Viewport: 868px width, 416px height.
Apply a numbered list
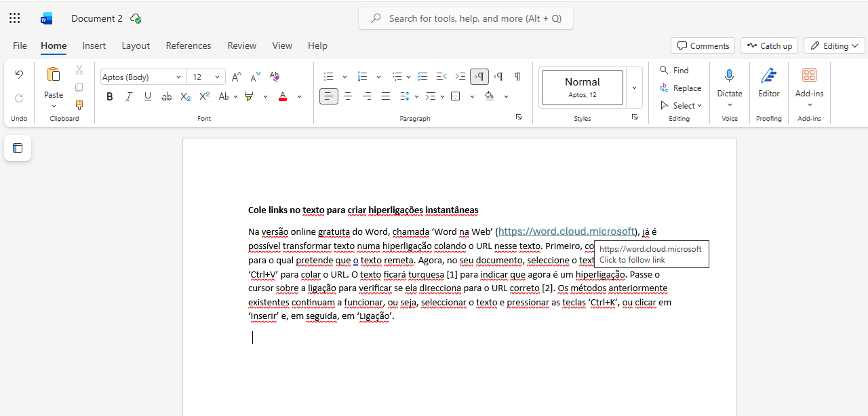pos(363,77)
